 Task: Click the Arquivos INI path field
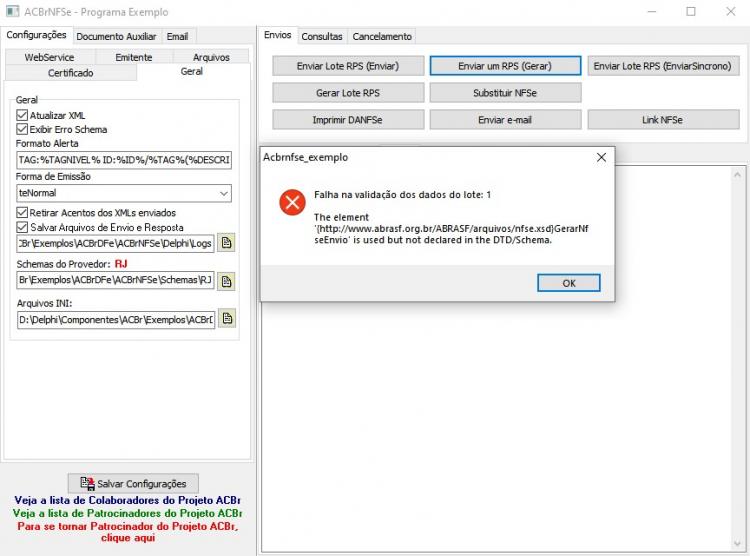(116, 319)
